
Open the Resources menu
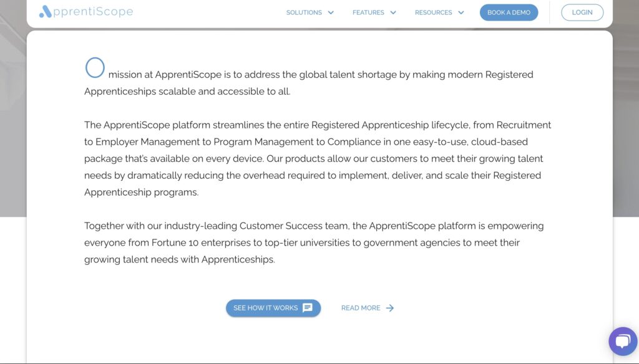(433, 12)
